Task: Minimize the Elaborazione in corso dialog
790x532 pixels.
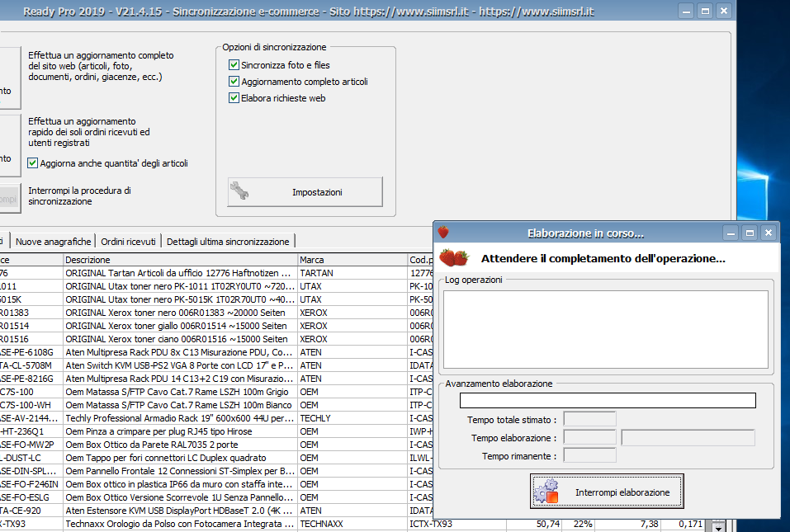Action: 731,233
